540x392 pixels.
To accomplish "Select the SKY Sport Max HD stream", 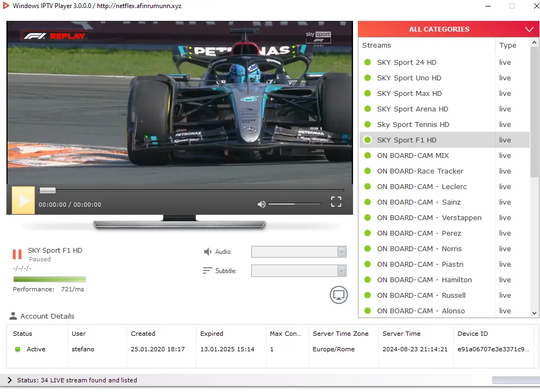I will pyautogui.click(x=444, y=93).
